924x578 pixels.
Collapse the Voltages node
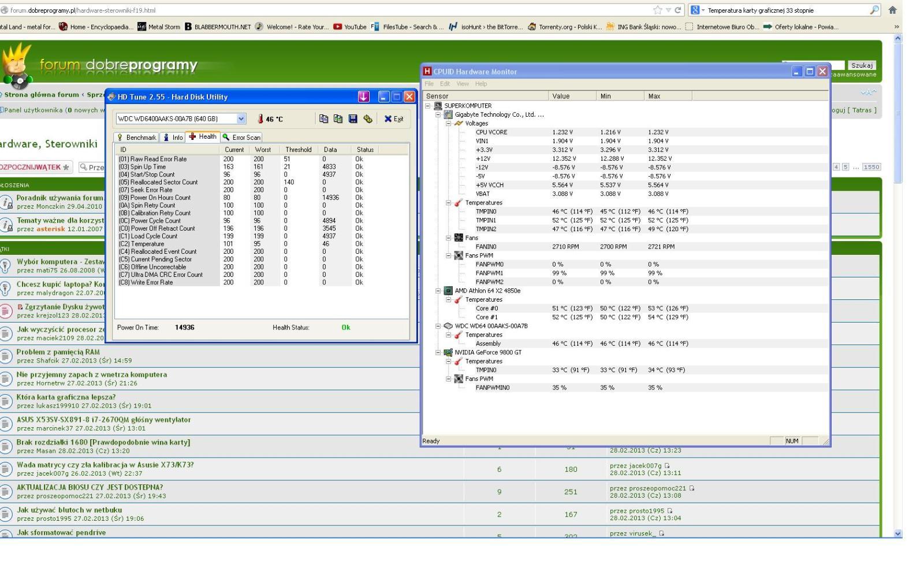pyautogui.click(x=449, y=123)
